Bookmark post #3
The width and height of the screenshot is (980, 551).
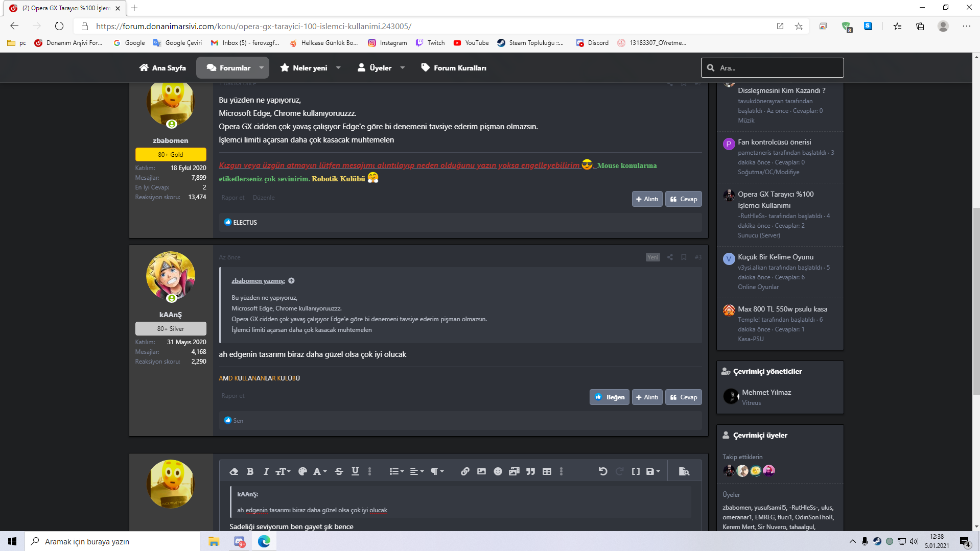click(x=684, y=257)
